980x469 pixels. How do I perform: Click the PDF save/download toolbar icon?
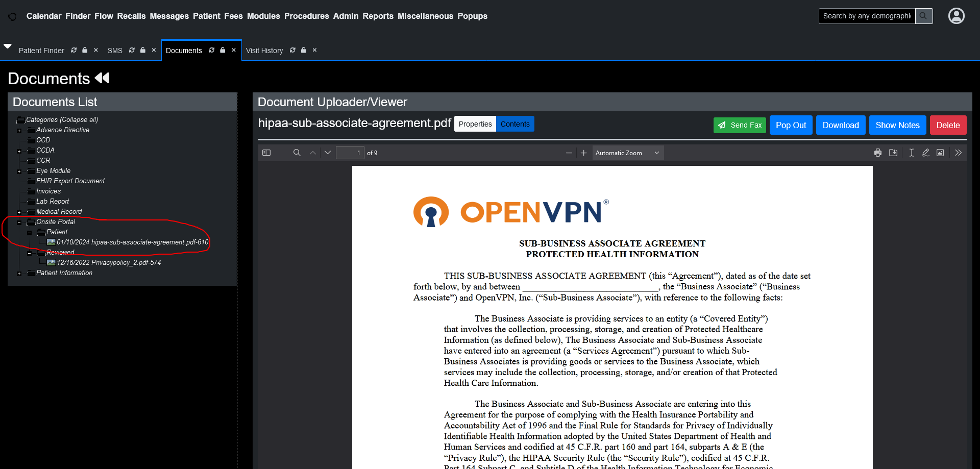point(893,153)
